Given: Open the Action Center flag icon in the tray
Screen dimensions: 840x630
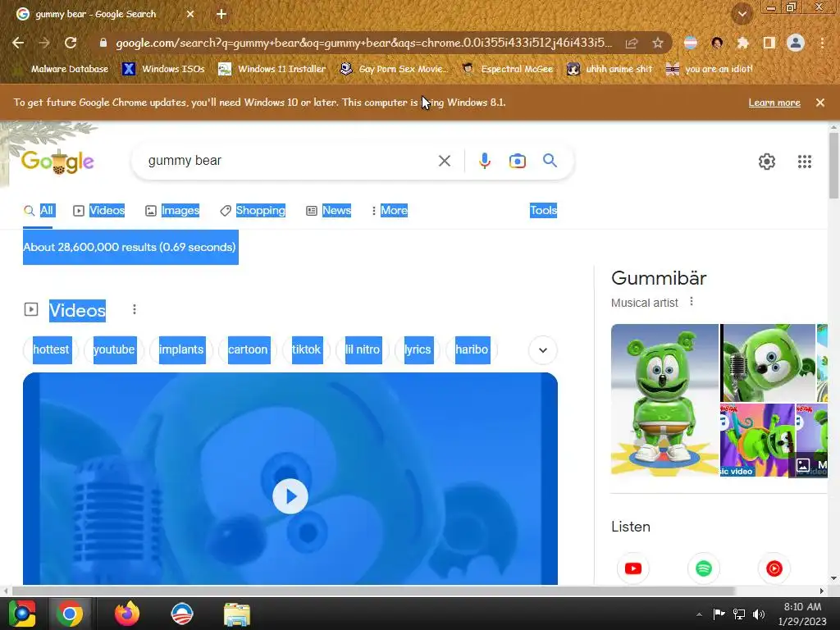Looking at the screenshot, I should (719, 614).
